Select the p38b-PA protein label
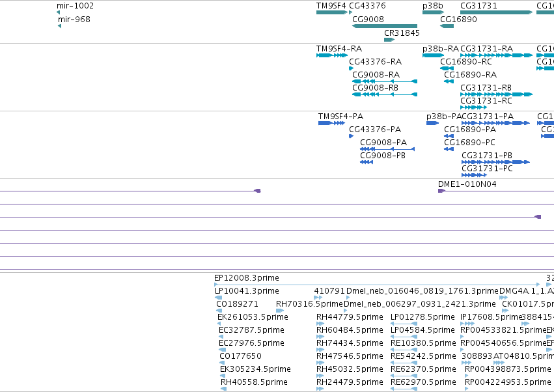554x392 pixels. pos(444,117)
